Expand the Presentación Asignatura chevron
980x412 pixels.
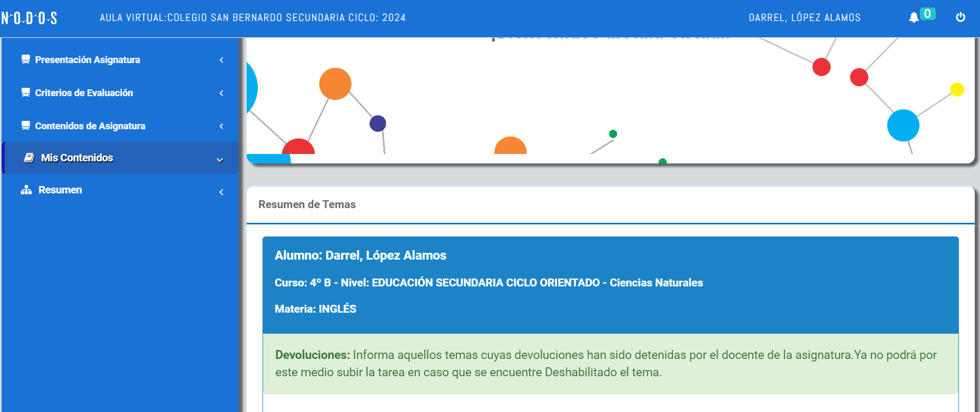coord(221,60)
